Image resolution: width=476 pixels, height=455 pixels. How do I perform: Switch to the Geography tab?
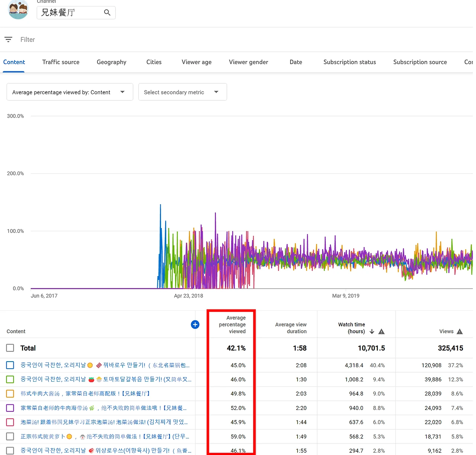[112, 62]
